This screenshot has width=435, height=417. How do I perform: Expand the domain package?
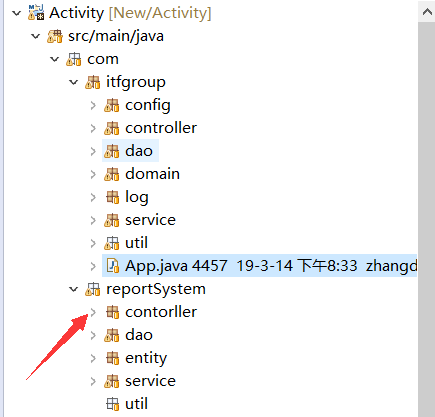pyautogui.click(x=93, y=174)
